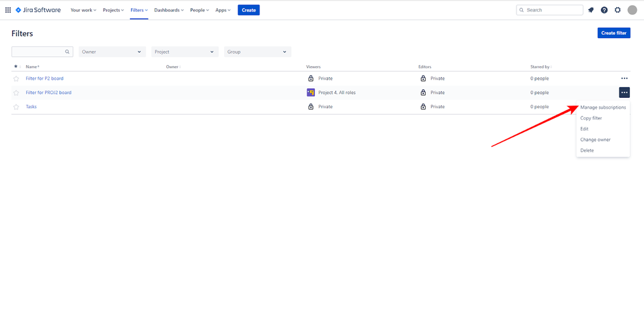Close the more actions menu for PROJ2 board
The height and width of the screenshot is (313, 644).
pos(624,93)
